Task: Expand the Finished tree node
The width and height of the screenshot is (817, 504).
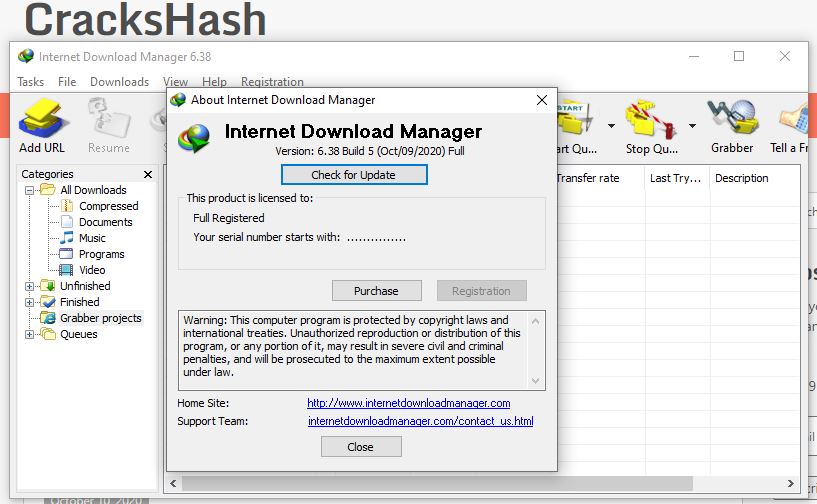Action: point(30,302)
